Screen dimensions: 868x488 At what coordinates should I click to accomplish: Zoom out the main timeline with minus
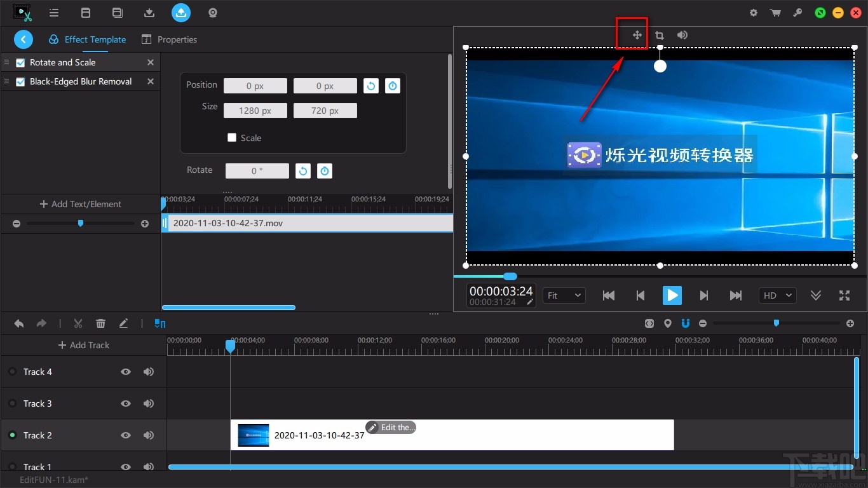click(703, 323)
